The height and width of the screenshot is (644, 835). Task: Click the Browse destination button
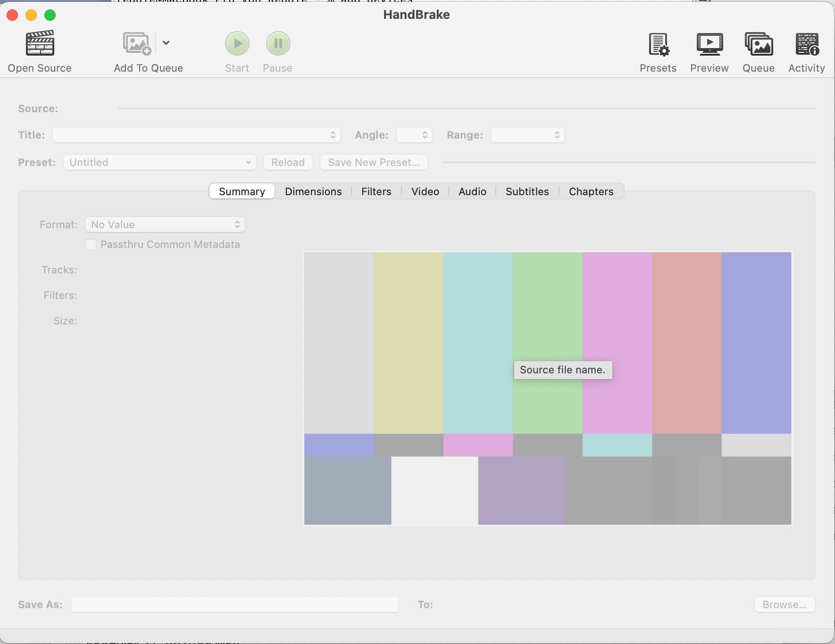pyautogui.click(x=785, y=604)
